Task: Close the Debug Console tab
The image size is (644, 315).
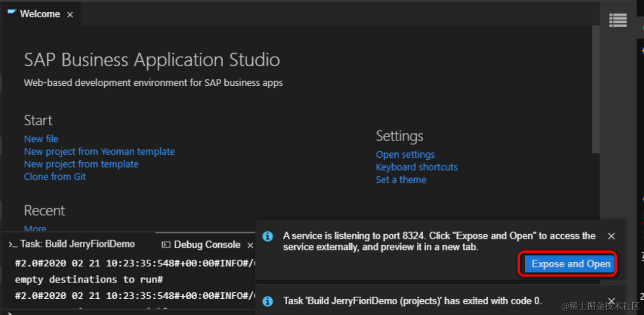Action: click(x=250, y=245)
